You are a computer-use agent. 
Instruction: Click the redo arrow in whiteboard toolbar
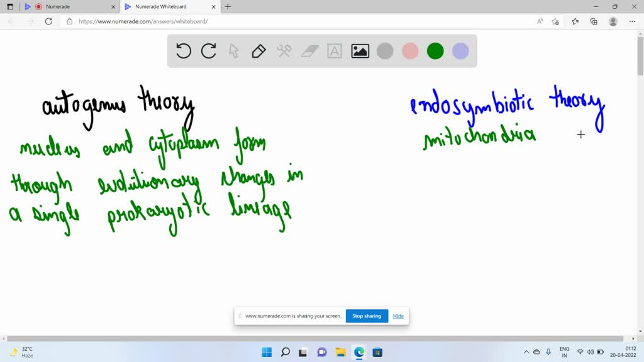point(209,51)
